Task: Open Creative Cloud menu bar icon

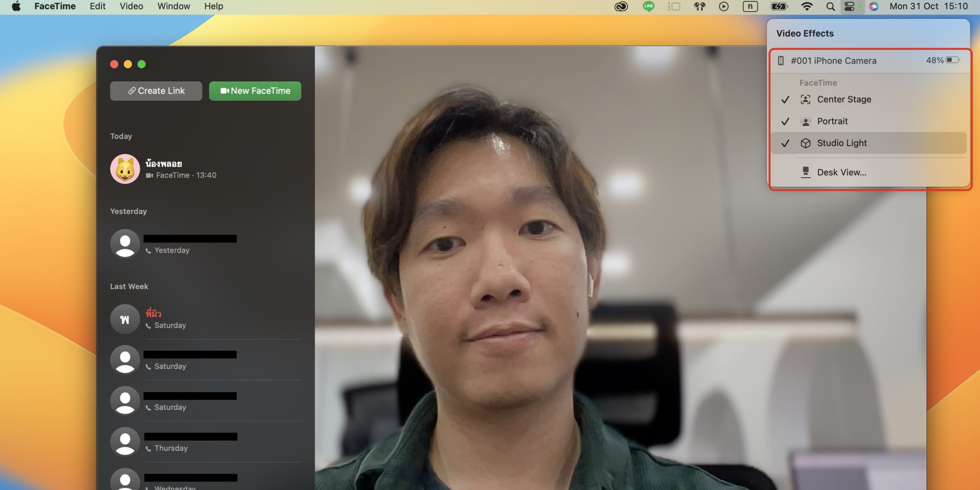Action: 621,7
